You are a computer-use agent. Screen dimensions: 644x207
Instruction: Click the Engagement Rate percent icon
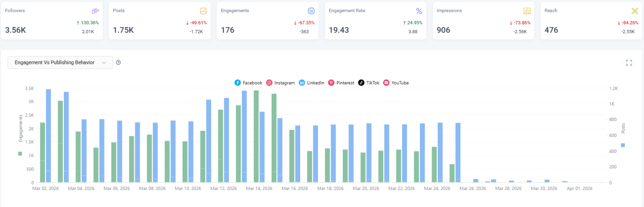419,11
